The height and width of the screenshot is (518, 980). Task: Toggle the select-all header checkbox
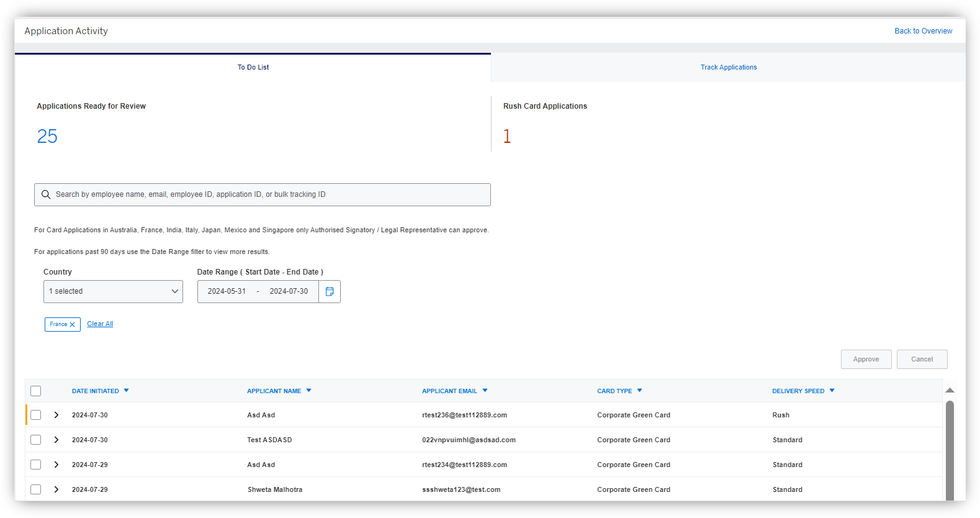pyautogui.click(x=36, y=391)
